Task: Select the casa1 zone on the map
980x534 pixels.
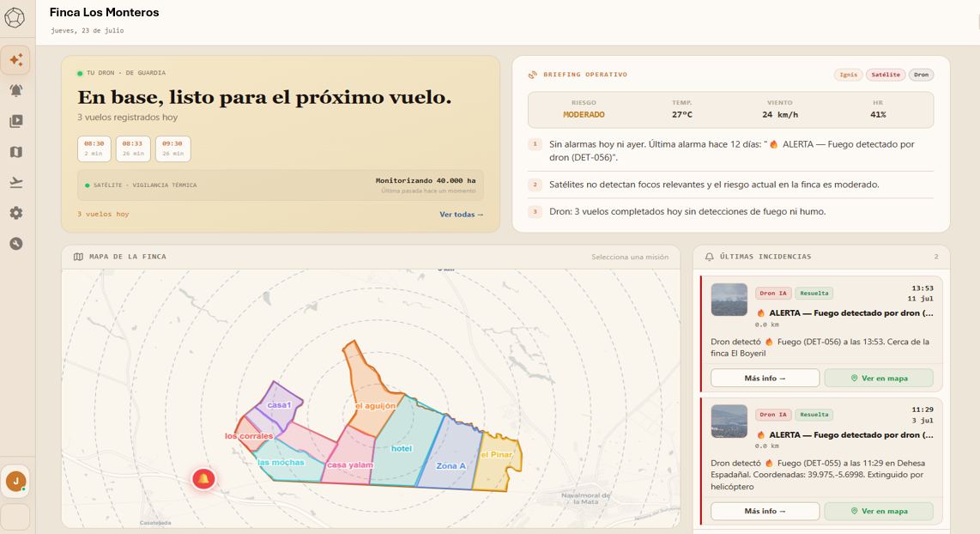Action: 279,404
